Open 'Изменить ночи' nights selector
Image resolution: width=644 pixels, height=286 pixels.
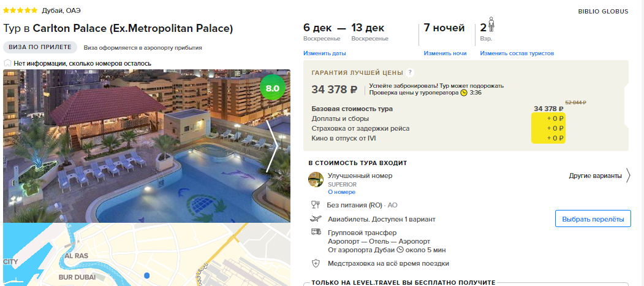445,53
